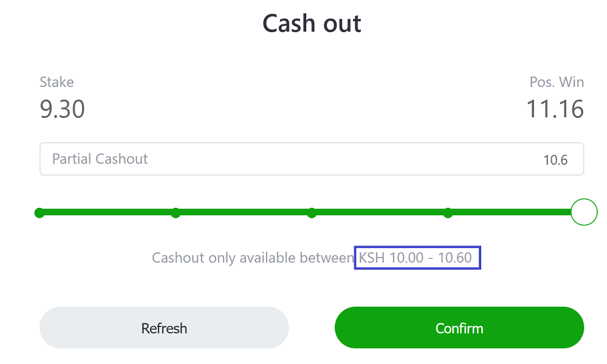Set slider to the leftmost stop dot
The image size is (607, 364).
tap(39, 213)
